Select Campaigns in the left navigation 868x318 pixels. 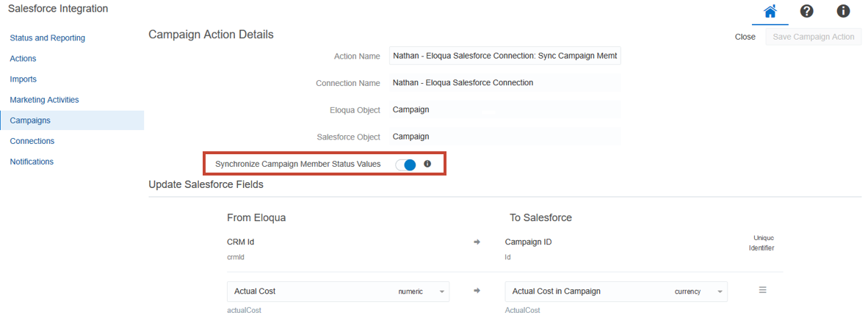[x=30, y=120]
